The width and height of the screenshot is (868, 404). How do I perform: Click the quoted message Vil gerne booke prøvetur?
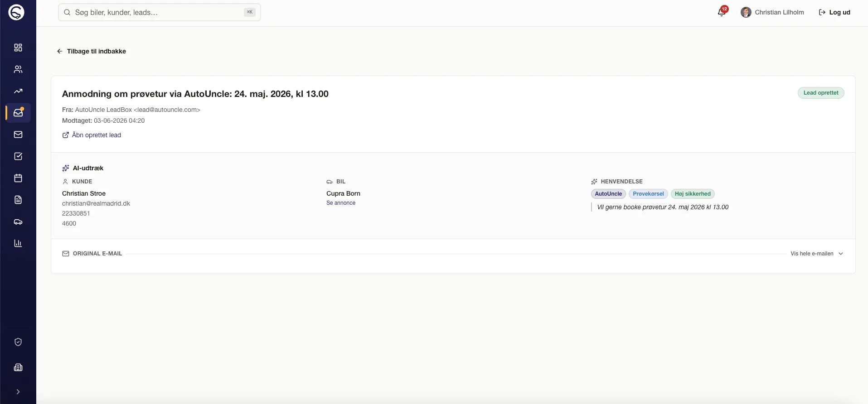tap(663, 207)
